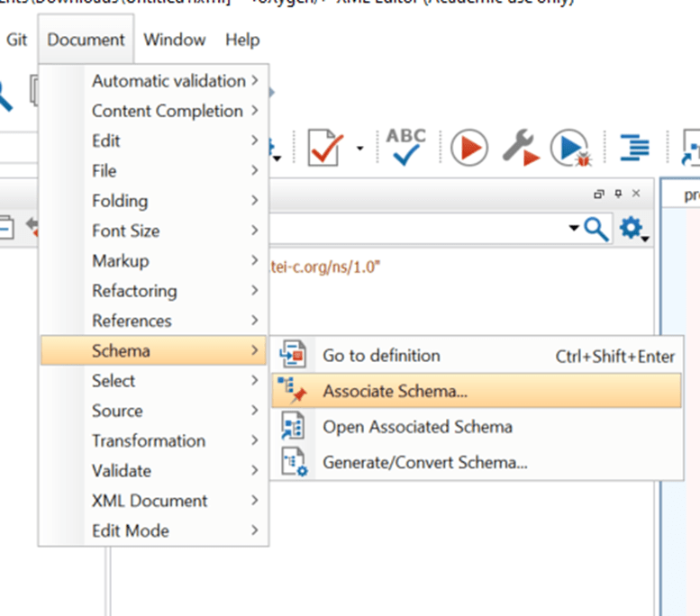Apply transformation scenario with red play icon
This screenshot has height=616, width=700.
click(468, 147)
